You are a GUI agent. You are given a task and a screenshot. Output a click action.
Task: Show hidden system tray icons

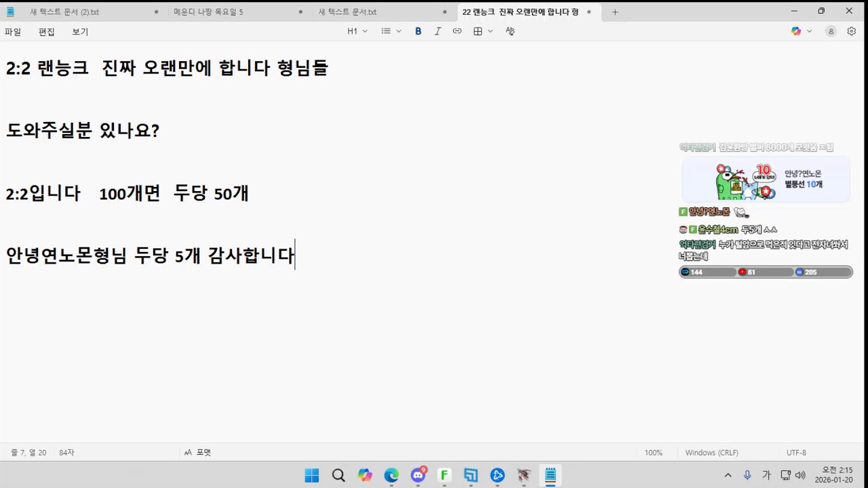(728, 475)
